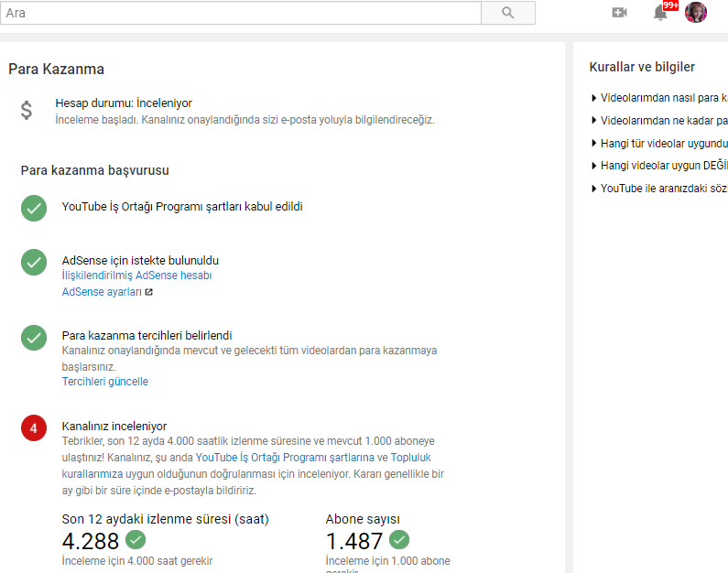
Task: Click Kurallar ve bilgiler heading
Action: pos(642,67)
